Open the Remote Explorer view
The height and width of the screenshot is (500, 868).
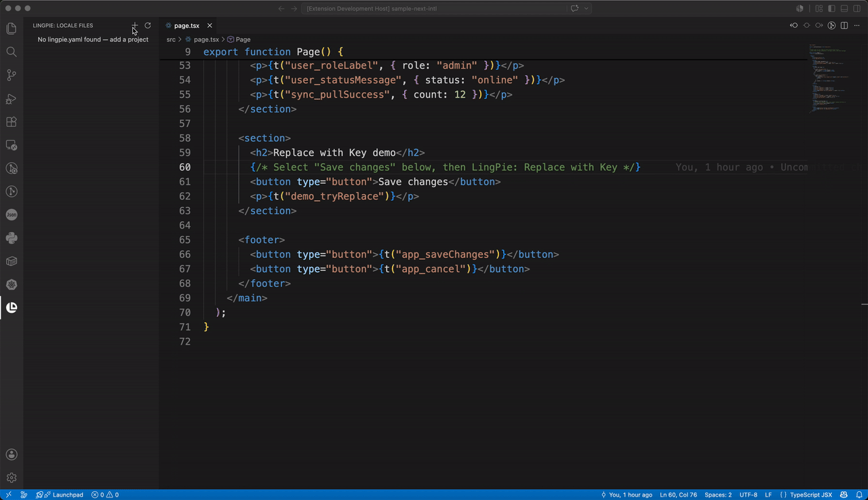click(x=11, y=145)
